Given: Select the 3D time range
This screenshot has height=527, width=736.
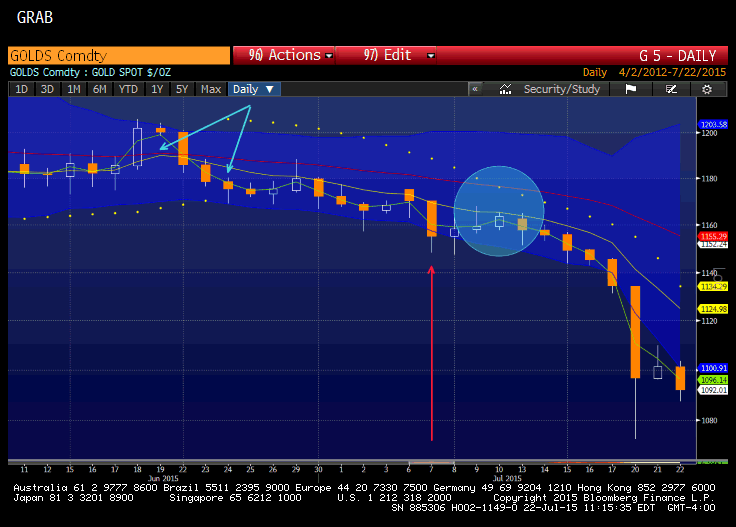Looking at the screenshot, I should [x=47, y=89].
